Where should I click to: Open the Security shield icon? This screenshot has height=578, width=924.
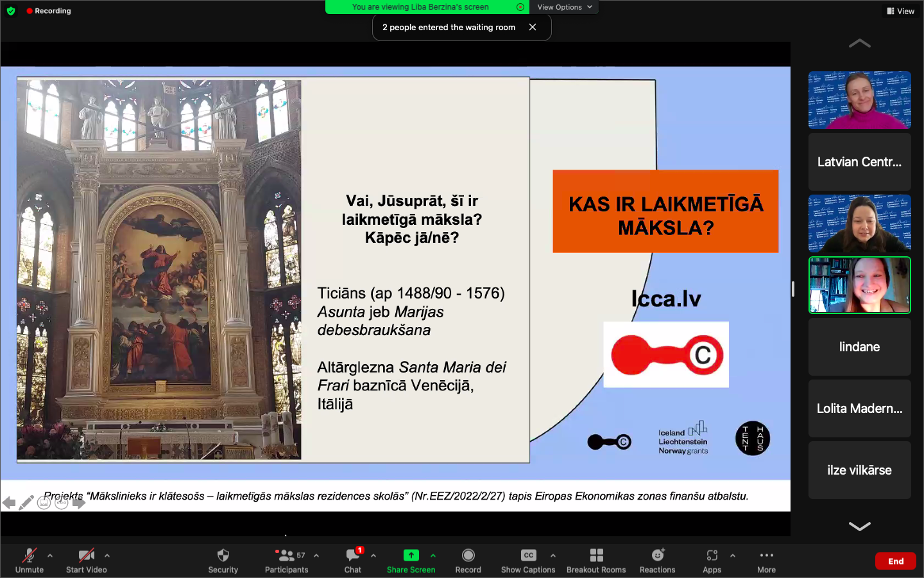223,556
